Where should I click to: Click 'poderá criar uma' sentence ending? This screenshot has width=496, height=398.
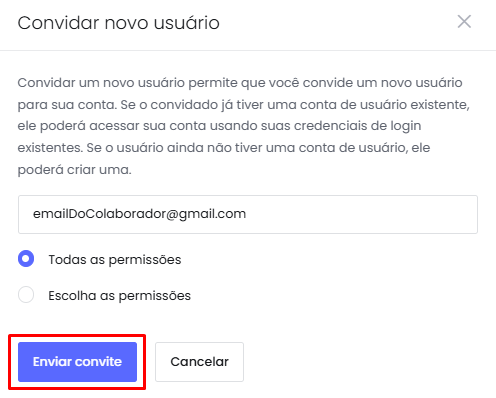[x=74, y=170]
